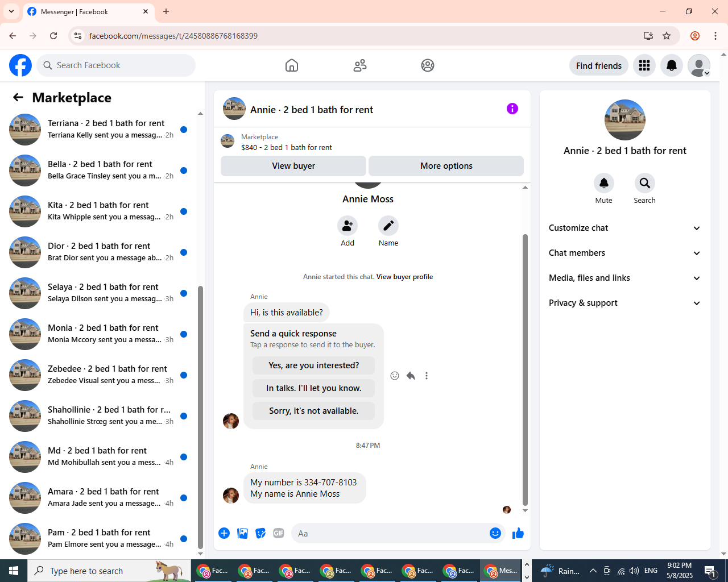Open the account profile avatar menu
This screenshot has height=582, width=728.
(x=699, y=65)
